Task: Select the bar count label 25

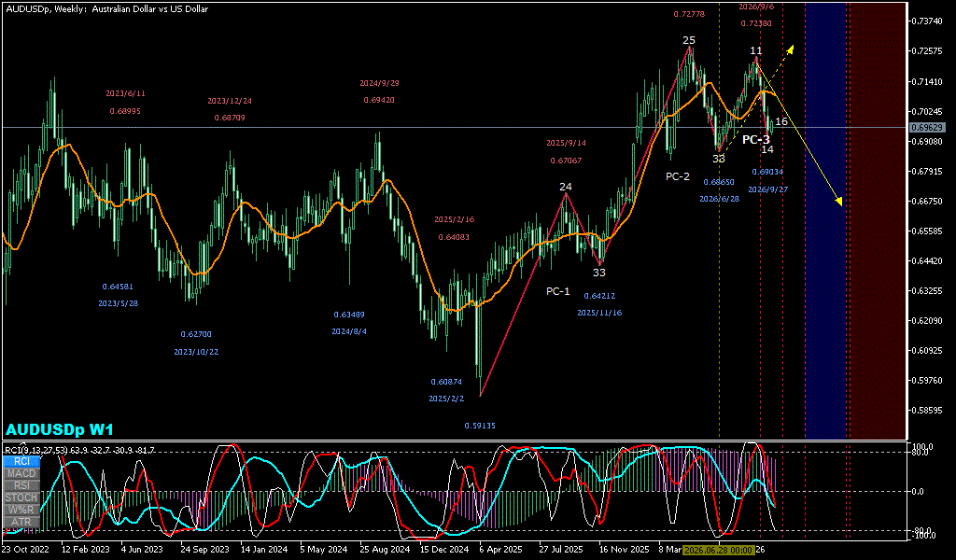Action: tap(689, 41)
